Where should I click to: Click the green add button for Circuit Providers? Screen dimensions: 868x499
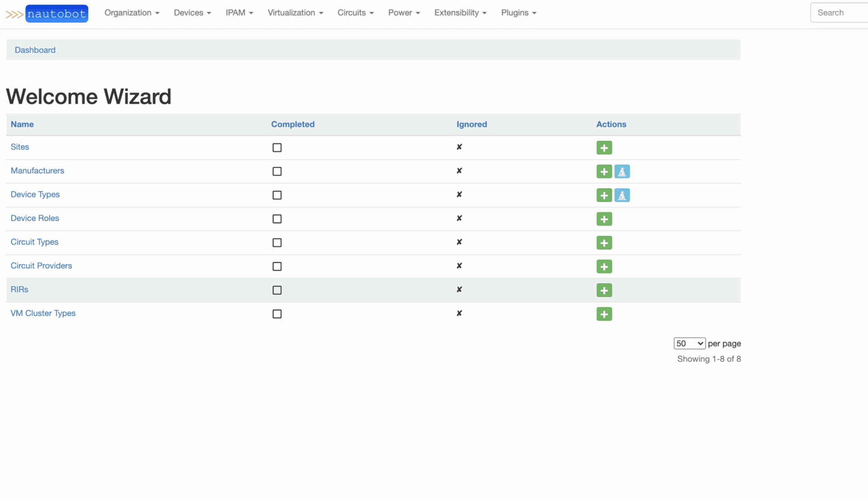[604, 266]
